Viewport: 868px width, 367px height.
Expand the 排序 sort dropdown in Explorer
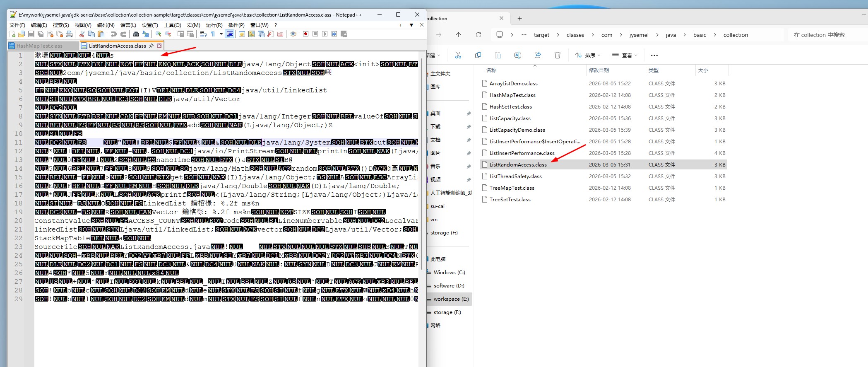(587, 55)
